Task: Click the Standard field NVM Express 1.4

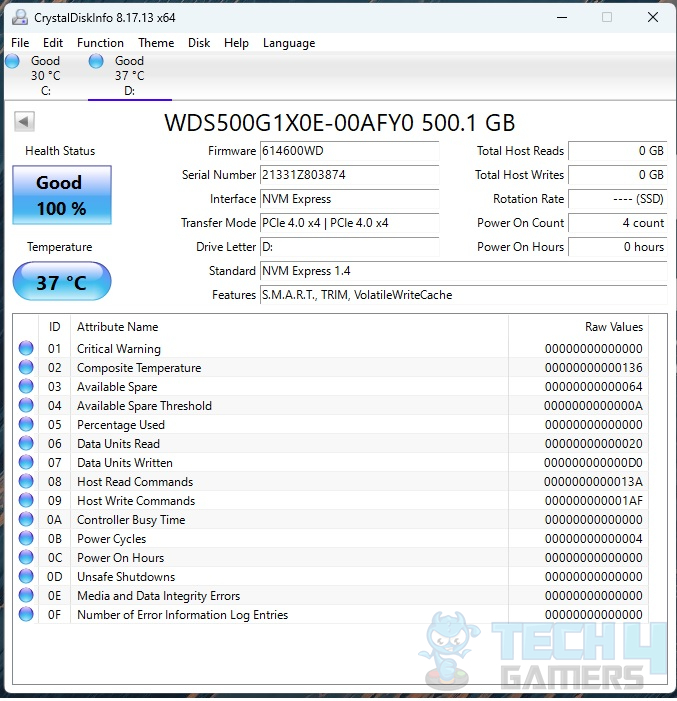Action: pyautogui.click(x=463, y=271)
